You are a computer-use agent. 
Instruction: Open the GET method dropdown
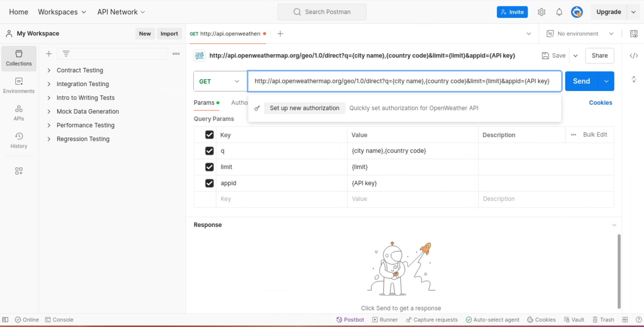click(x=220, y=81)
